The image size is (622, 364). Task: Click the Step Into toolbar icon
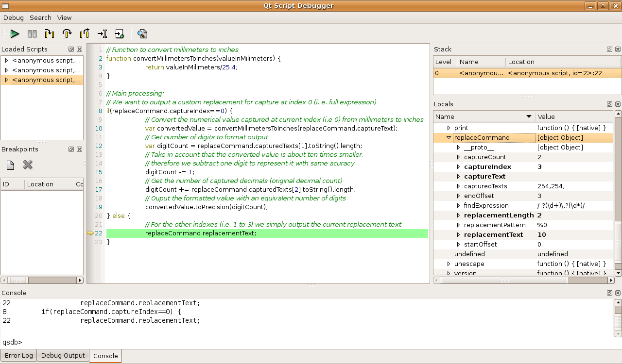50,34
